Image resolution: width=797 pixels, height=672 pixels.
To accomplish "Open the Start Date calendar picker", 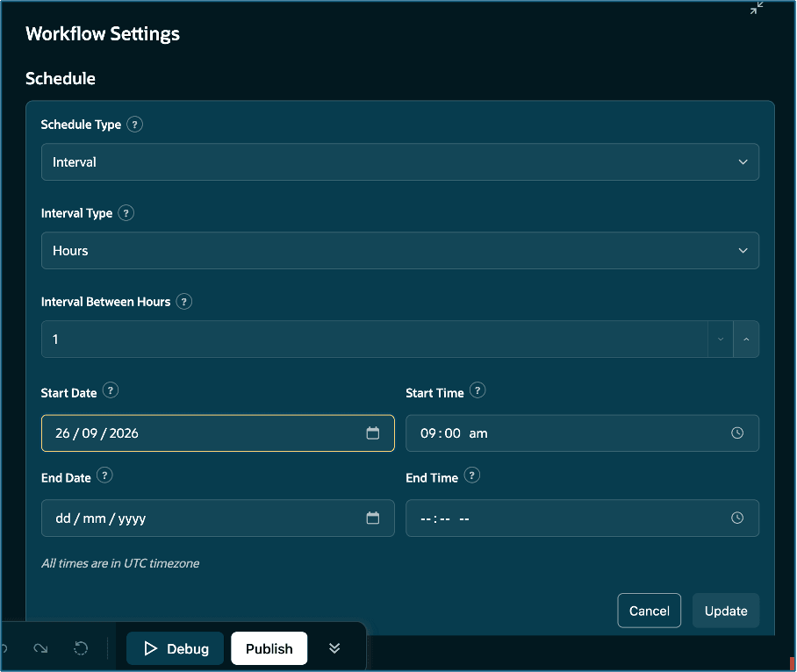I will pyautogui.click(x=372, y=433).
